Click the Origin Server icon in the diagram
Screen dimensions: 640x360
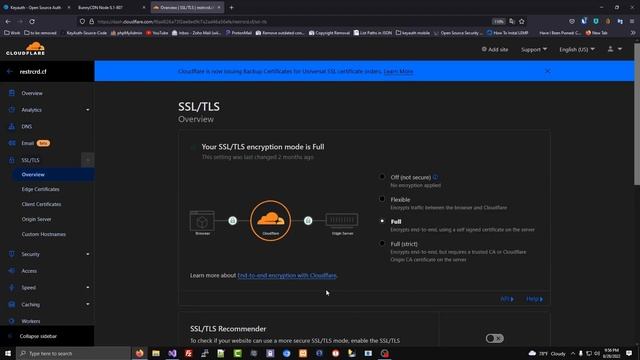click(x=342, y=220)
